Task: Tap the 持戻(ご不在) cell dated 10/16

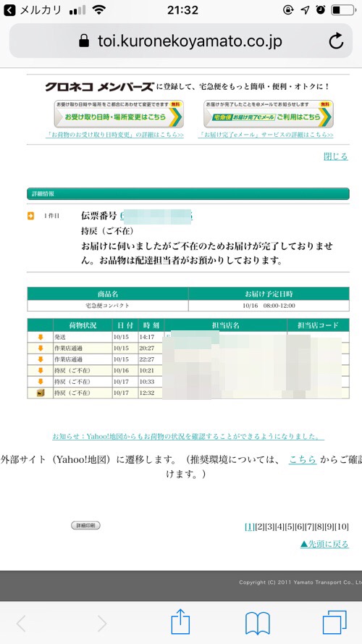Action: click(x=83, y=370)
